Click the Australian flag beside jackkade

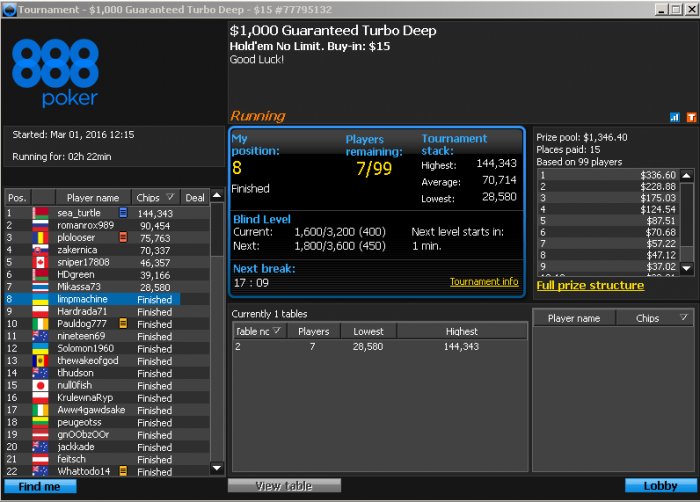pos(40,447)
